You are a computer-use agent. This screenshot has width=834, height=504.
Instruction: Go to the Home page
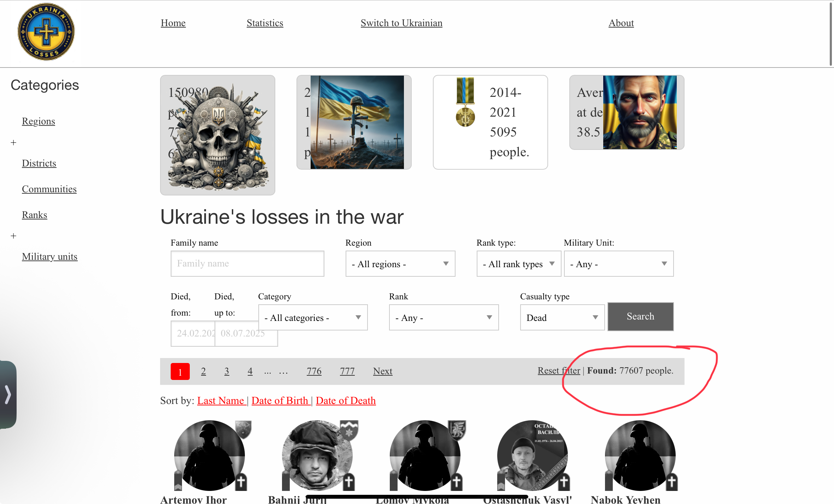click(x=173, y=23)
